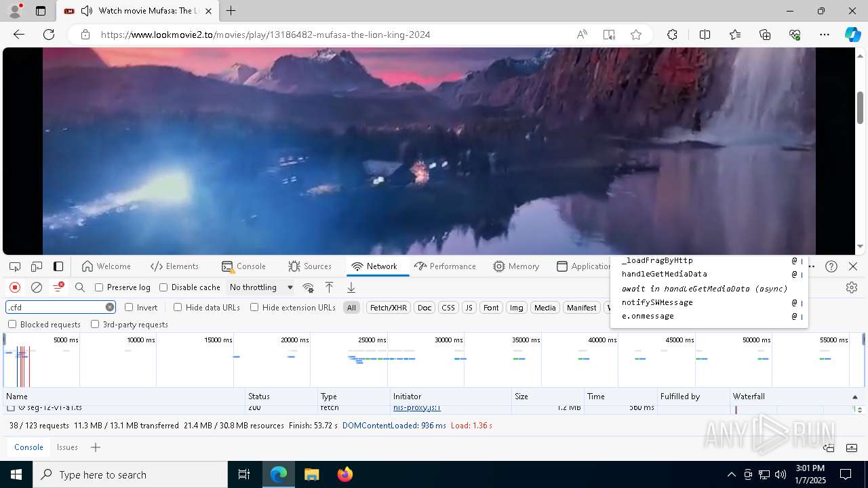
Task: Open Favorites list icon
Action: [735, 35]
